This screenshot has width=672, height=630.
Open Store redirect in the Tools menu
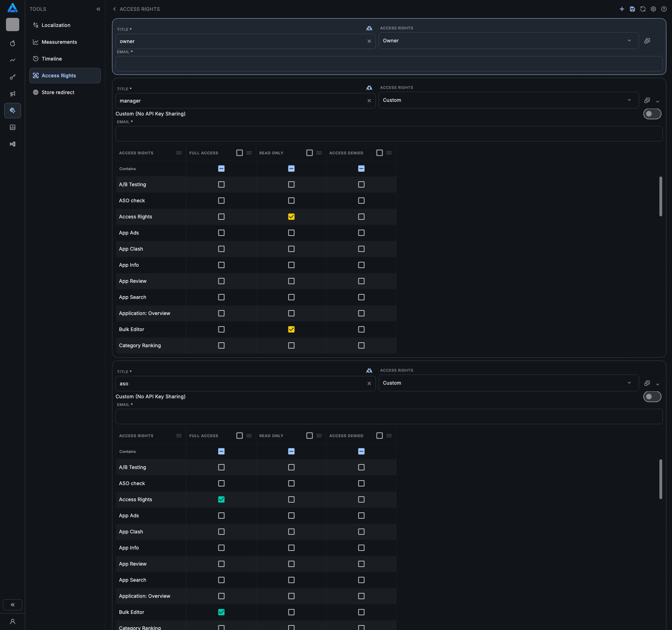tap(58, 92)
